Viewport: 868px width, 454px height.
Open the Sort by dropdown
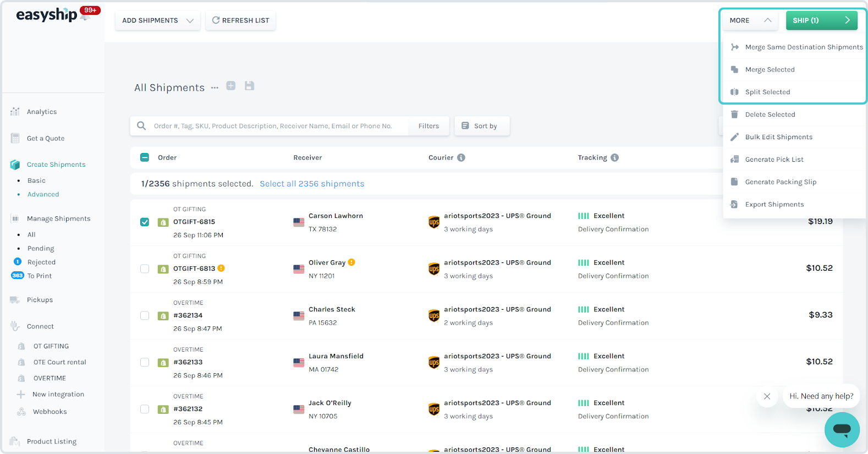tap(482, 126)
